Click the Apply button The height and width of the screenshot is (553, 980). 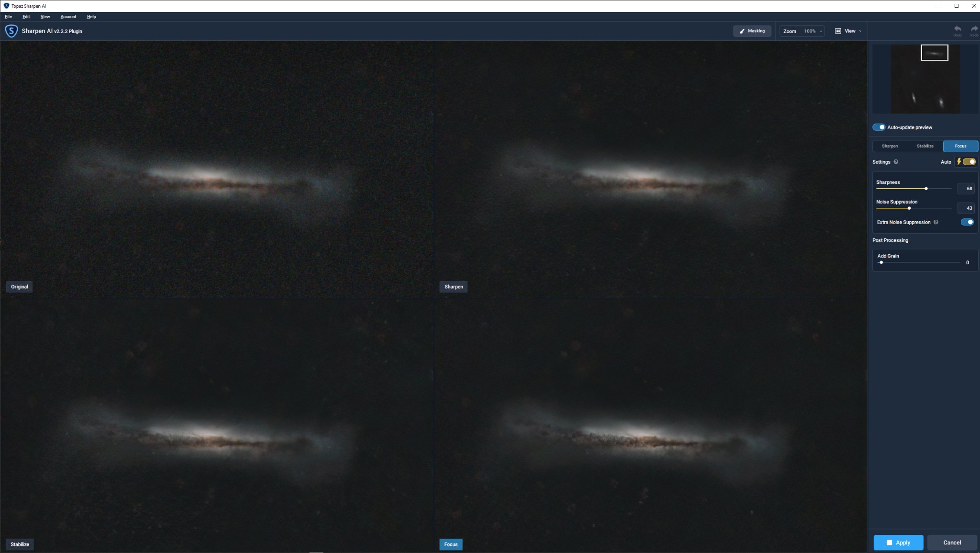pos(898,542)
